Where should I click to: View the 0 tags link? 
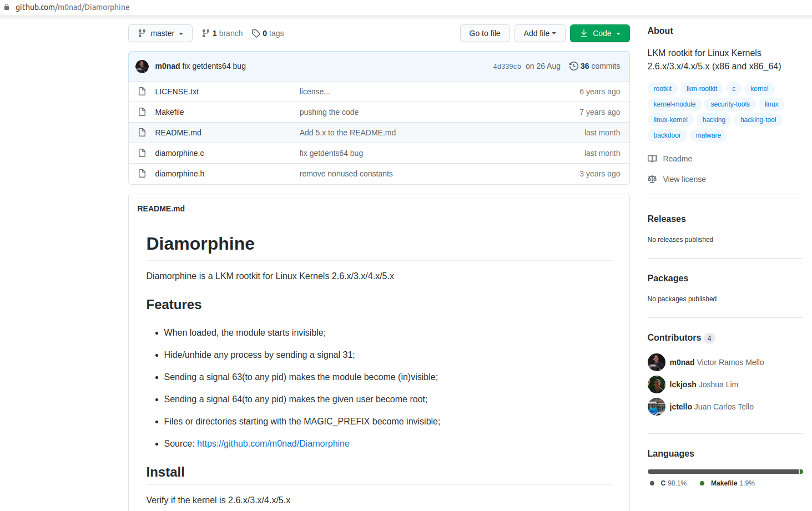click(268, 33)
